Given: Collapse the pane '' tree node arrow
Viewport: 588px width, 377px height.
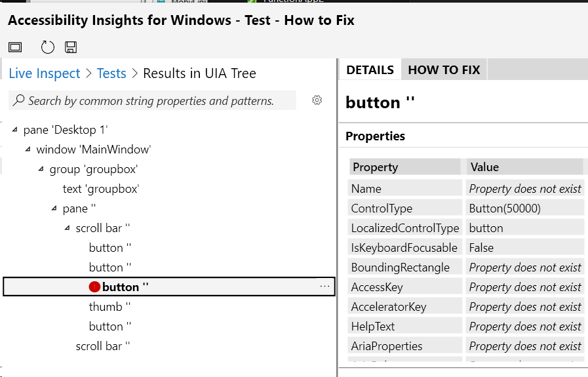Looking at the screenshot, I should 54,208.
